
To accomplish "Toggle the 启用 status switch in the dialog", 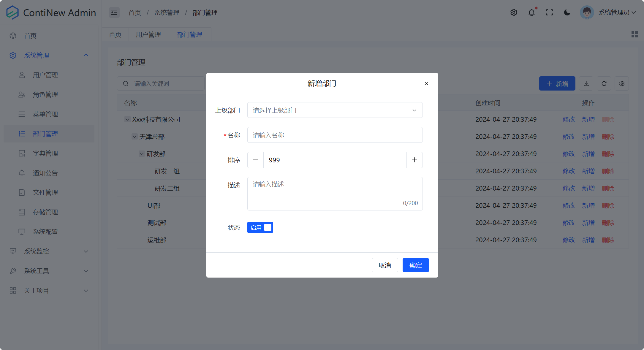I will point(260,227).
